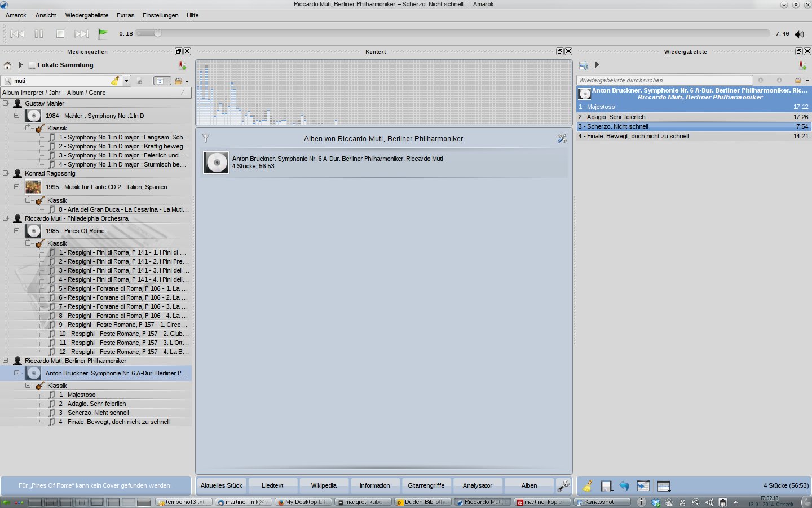Undo last playlist action
The height and width of the screenshot is (508, 812).
(x=624, y=485)
